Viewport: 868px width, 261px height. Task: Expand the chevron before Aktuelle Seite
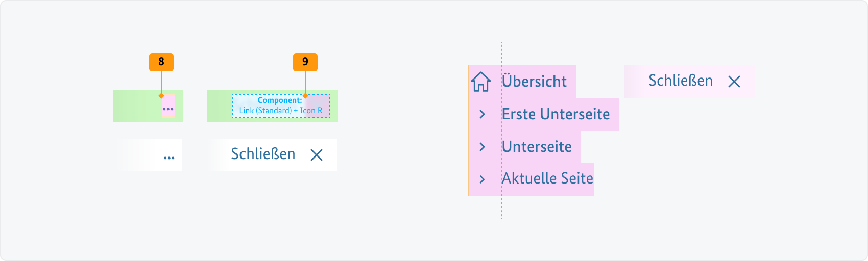[x=482, y=179]
